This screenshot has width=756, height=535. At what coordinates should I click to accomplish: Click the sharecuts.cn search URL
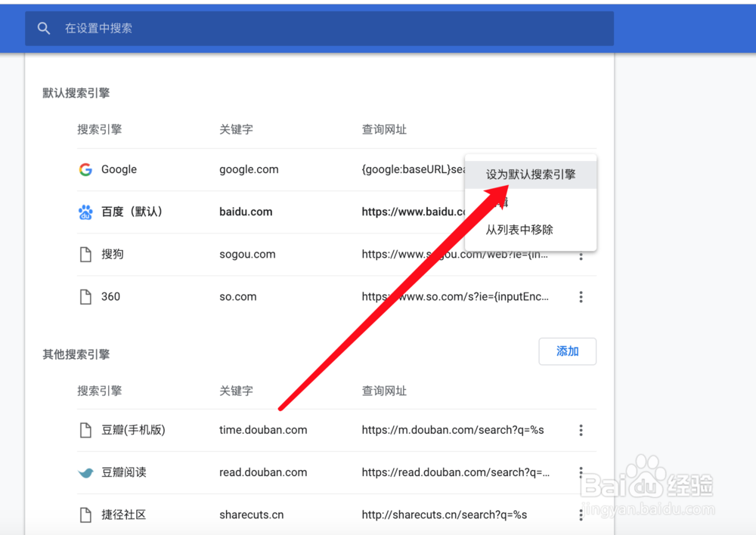pos(444,515)
